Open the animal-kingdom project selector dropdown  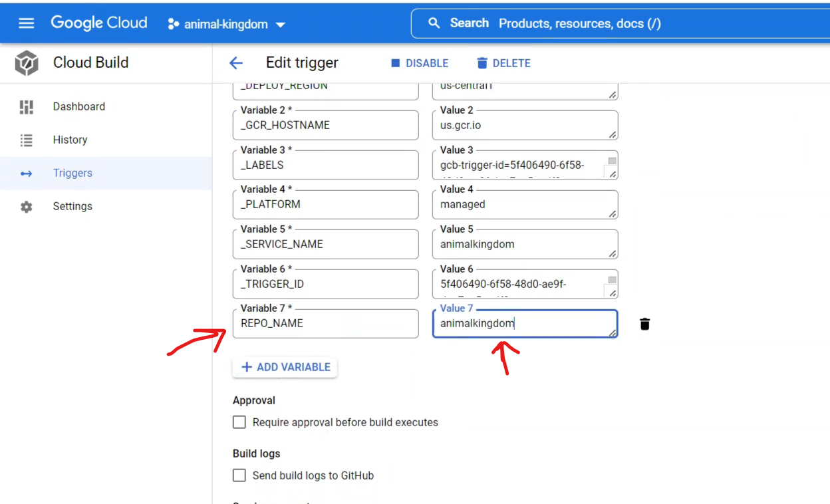227,24
